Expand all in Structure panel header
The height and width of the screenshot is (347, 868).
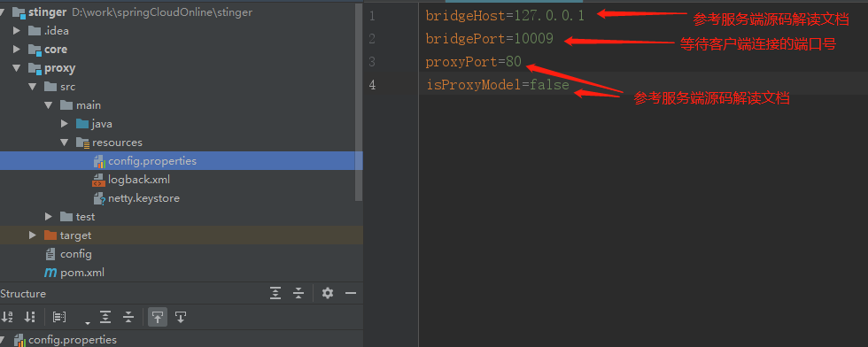275,293
